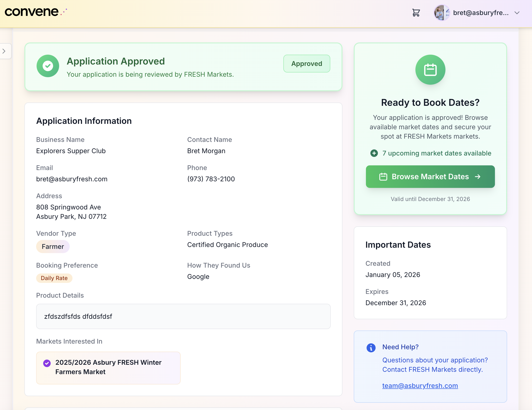Click the profile avatar picture
The width and height of the screenshot is (532, 410).
441,13
